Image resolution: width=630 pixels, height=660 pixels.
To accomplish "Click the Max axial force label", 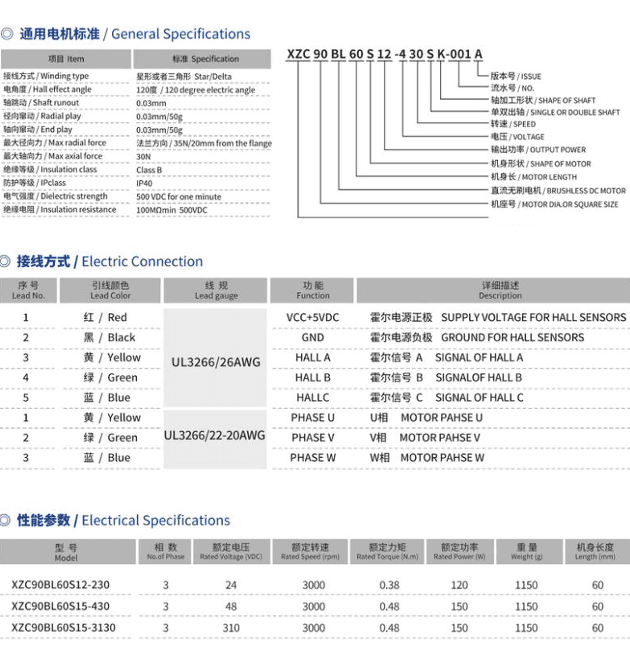I will [53, 156].
